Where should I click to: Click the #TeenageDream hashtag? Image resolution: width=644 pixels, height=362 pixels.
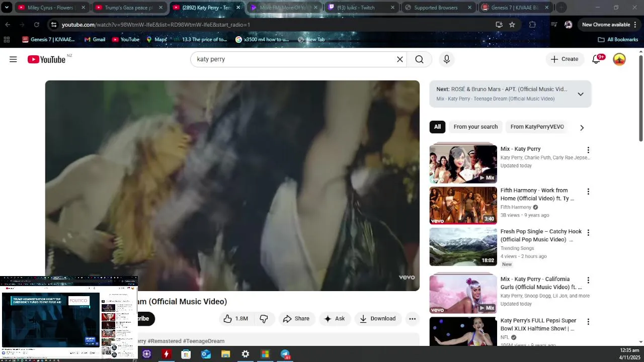204,341
